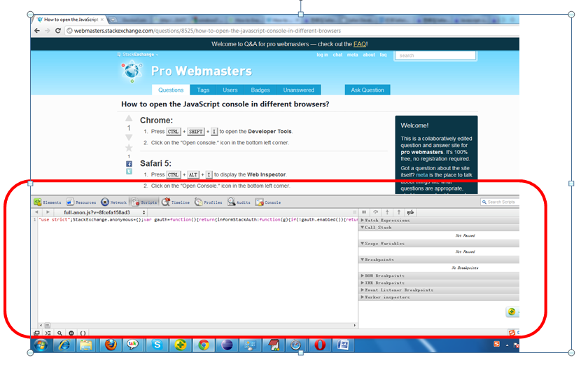Open Google Chrome taskbar icon
Viewport: 588px width, 367px height.
coord(204,345)
